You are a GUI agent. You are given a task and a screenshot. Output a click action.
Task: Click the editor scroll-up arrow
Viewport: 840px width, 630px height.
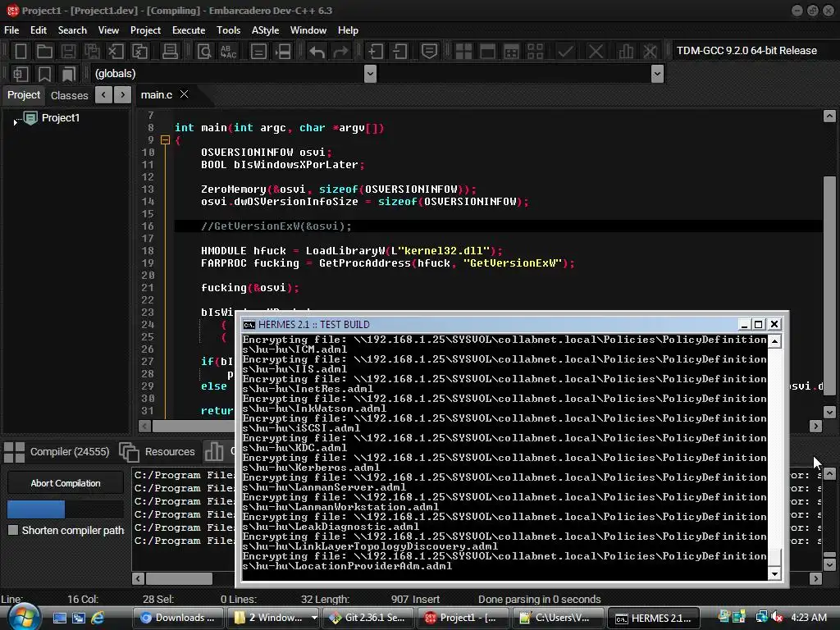[829, 116]
